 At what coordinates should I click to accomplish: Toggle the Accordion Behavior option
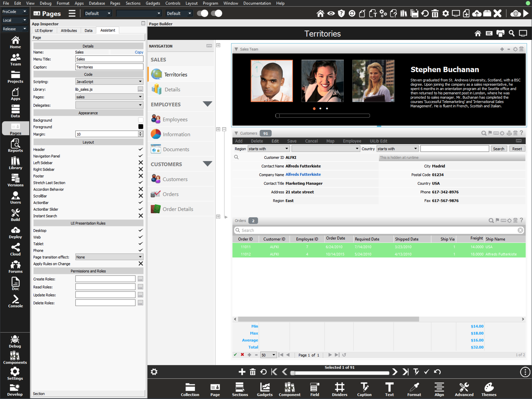[x=140, y=189]
